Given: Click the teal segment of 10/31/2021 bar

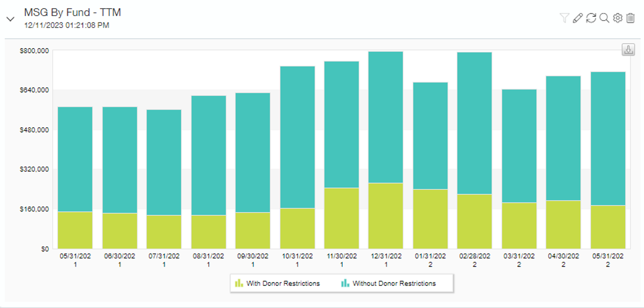Looking at the screenshot, I should [x=297, y=137].
